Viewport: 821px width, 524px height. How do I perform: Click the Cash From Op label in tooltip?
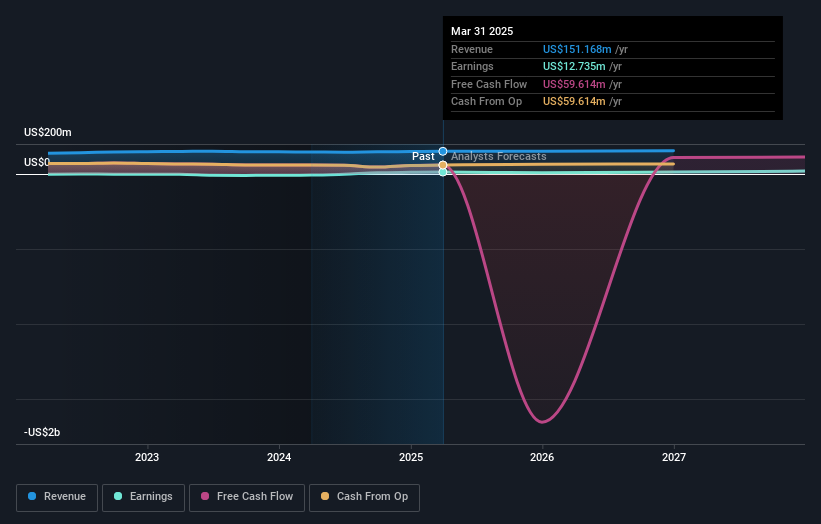coord(486,102)
